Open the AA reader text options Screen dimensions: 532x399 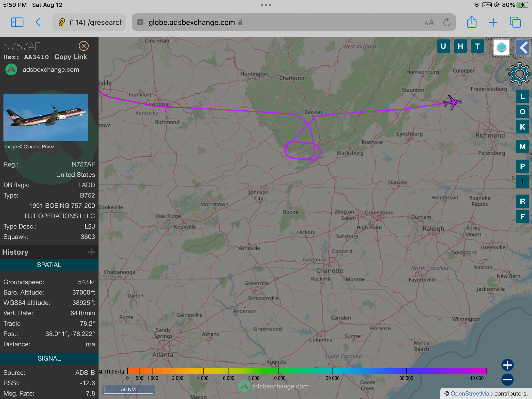point(429,23)
